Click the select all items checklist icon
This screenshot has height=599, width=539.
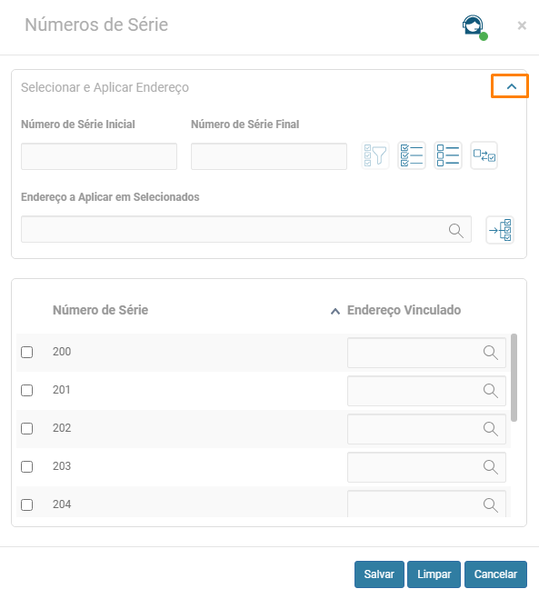[x=411, y=155]
